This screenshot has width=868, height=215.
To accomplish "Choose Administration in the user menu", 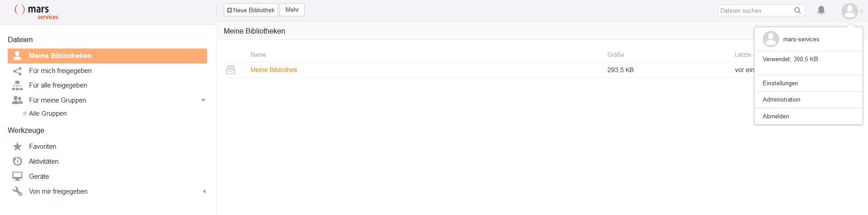I will point(781,100).
